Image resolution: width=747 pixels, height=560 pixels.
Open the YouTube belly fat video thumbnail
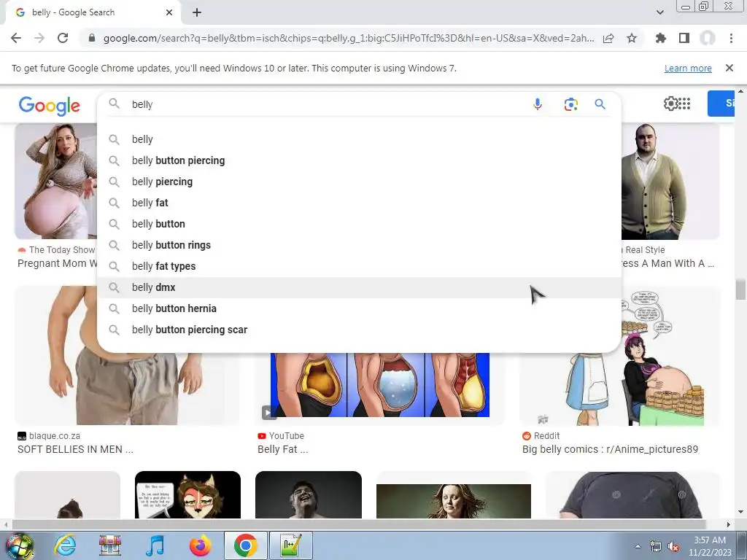click(x=379, y=386)
